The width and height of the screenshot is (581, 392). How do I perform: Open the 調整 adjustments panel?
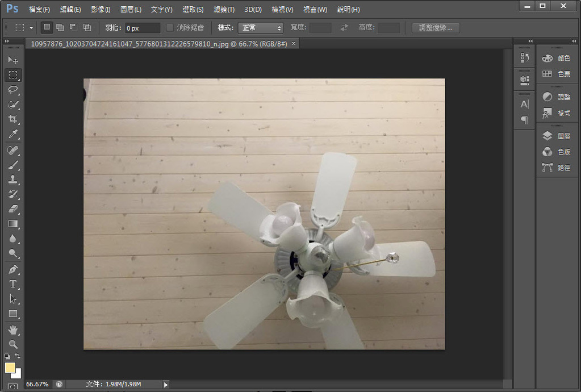[557, 97]
